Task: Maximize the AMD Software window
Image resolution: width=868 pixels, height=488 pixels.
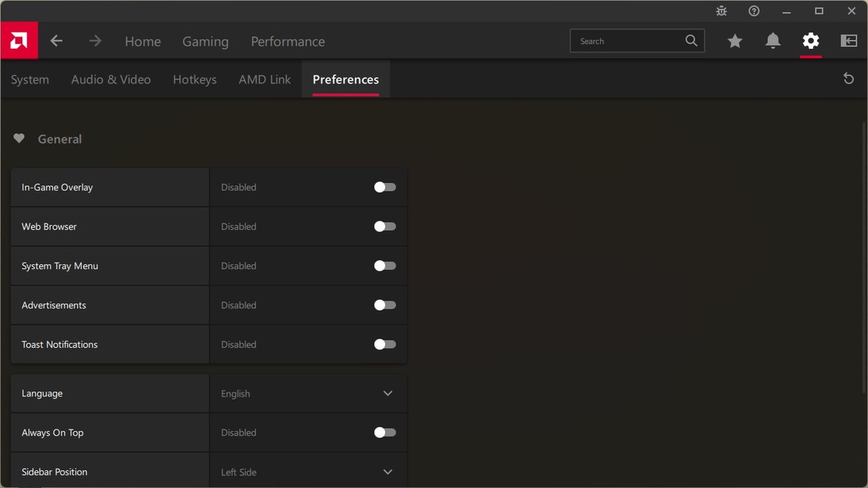Action: pos(819,11)
